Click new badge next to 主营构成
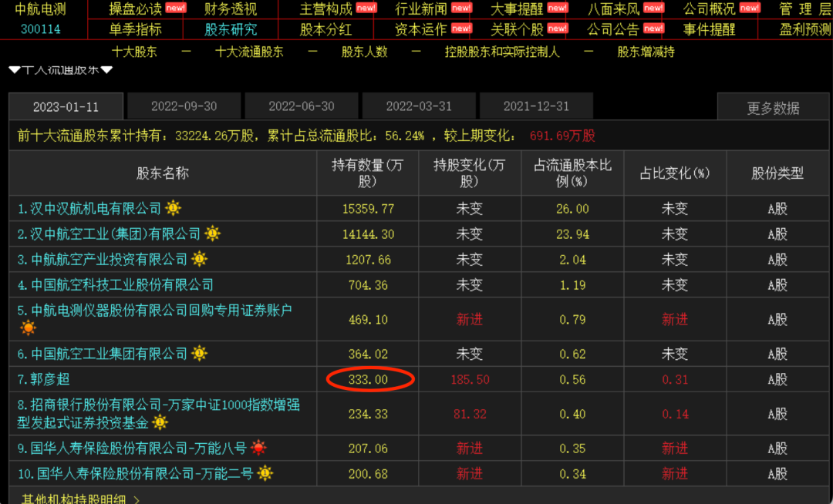The width and height of the screenshot is (833, 504). tap(366, 8)
